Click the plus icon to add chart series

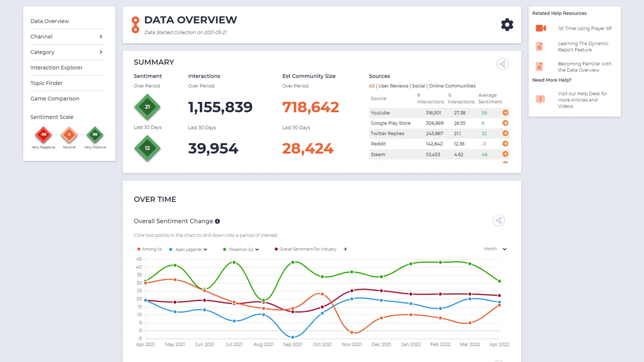pos(345,249)
